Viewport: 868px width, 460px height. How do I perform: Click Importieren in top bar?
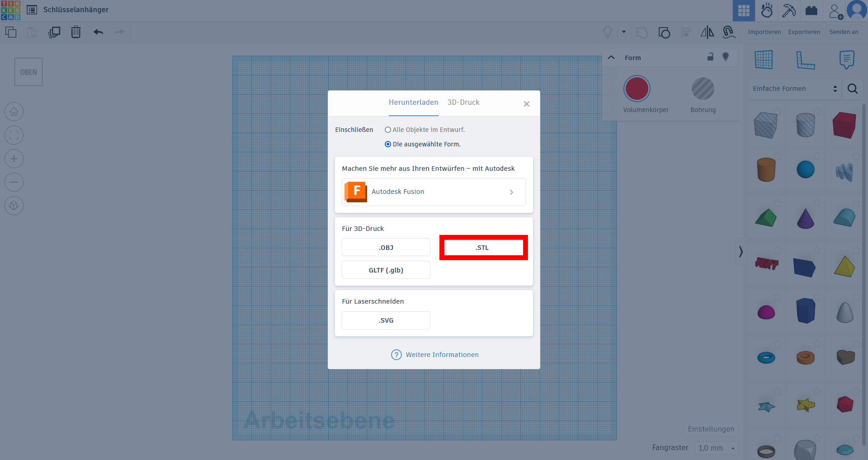[764, 32]
